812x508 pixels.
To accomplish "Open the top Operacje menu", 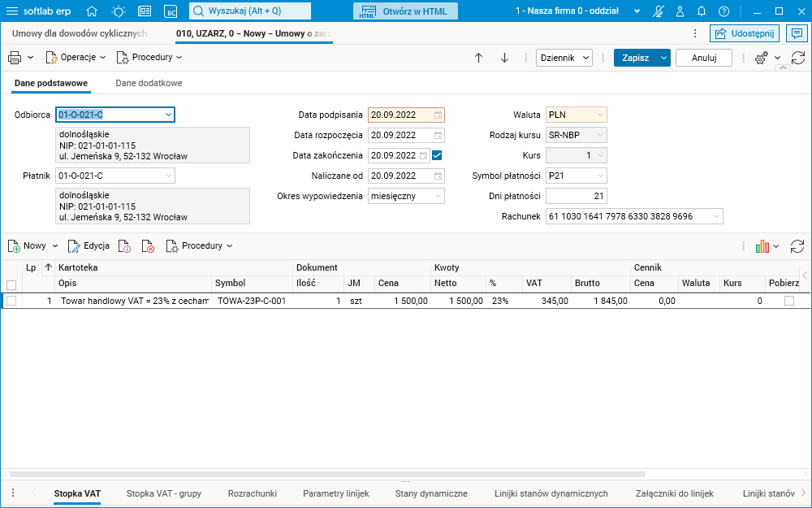I will (x=76, y=58).
